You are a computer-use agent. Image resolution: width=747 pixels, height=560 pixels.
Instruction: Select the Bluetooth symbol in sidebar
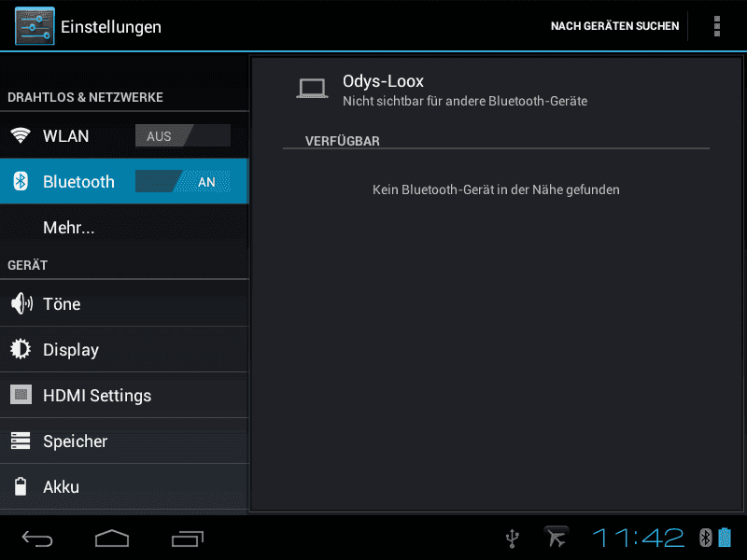tap(20, 181)
